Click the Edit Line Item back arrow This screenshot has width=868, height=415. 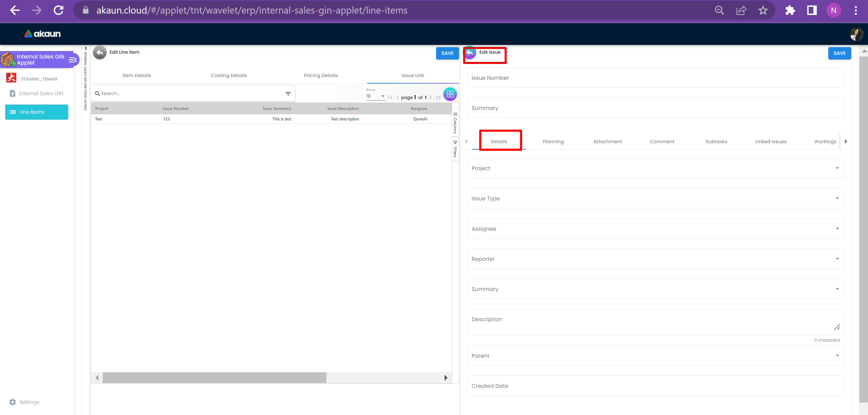pos(100,53)
